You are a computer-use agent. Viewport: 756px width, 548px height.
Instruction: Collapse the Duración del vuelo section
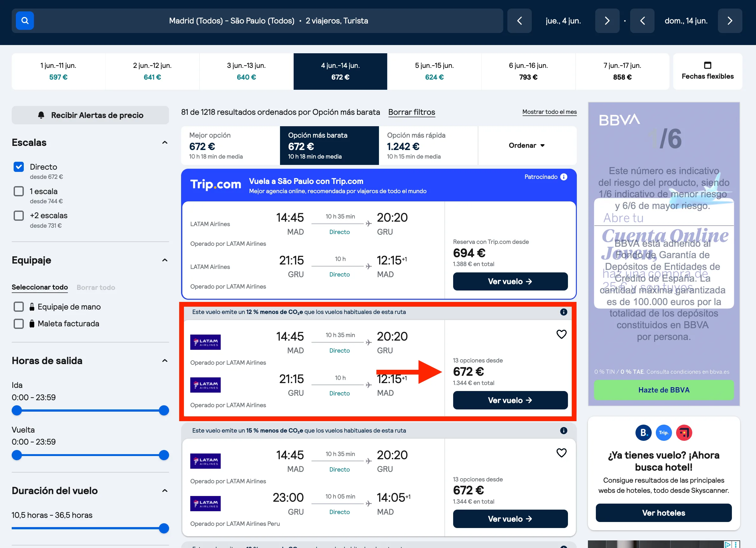coord(165,491)
